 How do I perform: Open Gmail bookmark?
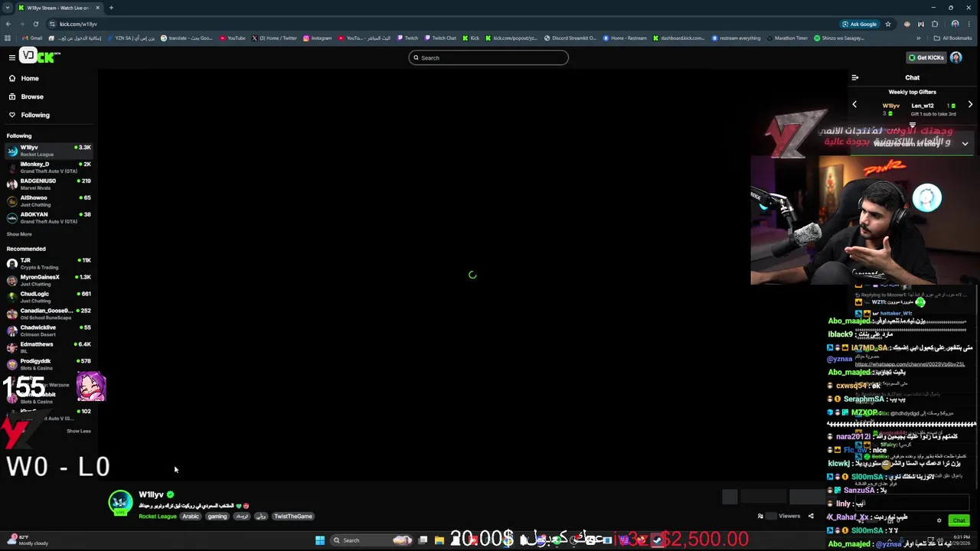point(32,38)
